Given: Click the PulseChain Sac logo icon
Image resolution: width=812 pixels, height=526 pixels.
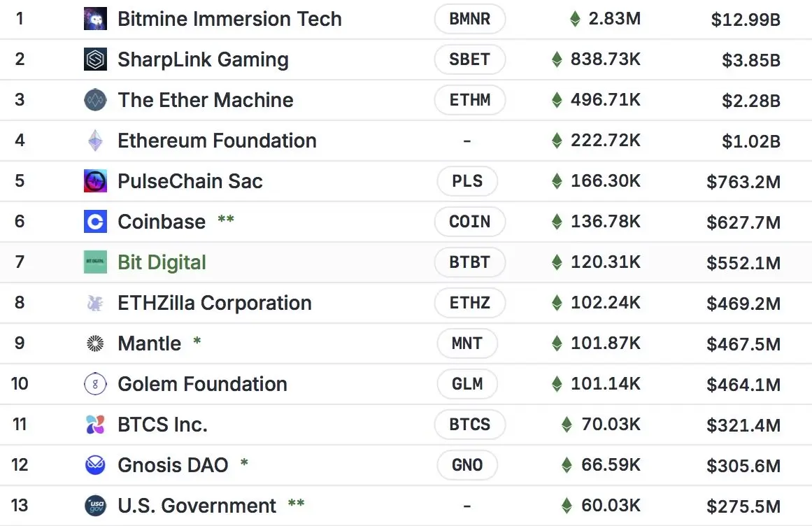Looking at the screenshot, I should 95,181.
